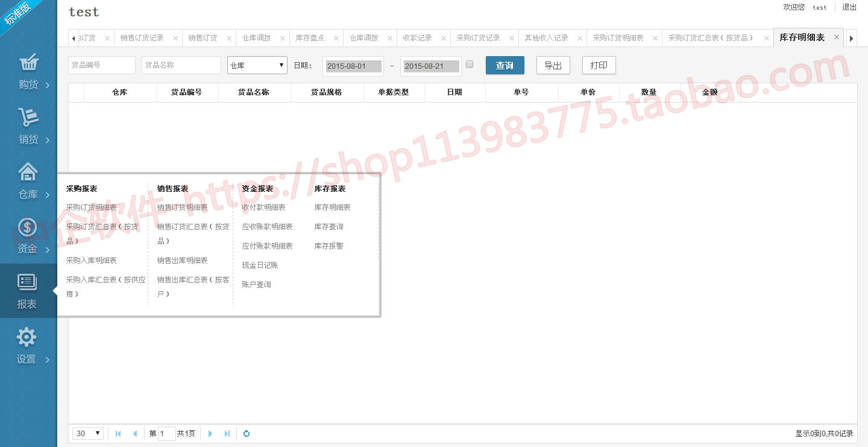Select the 报表 reports sidebar section
Image resolution: width=868 pixels, height=447 pixels.
28,291
